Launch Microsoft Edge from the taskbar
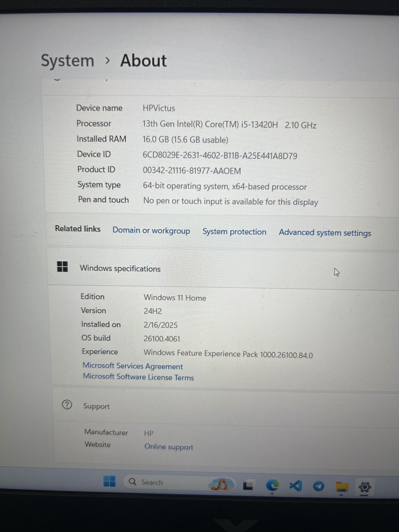 coord(272,486)
